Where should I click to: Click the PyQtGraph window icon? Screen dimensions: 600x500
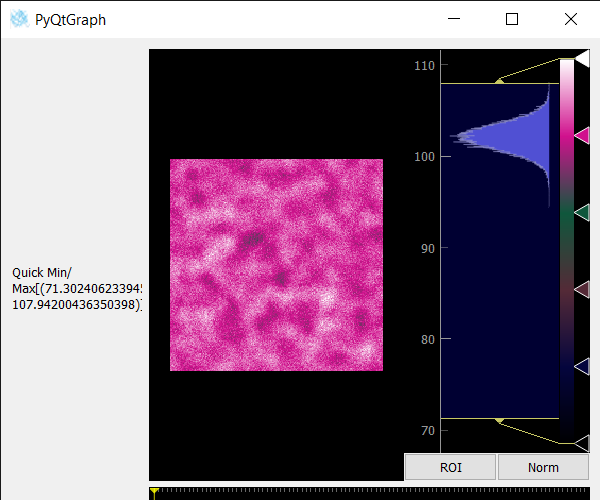coord(19,19)
